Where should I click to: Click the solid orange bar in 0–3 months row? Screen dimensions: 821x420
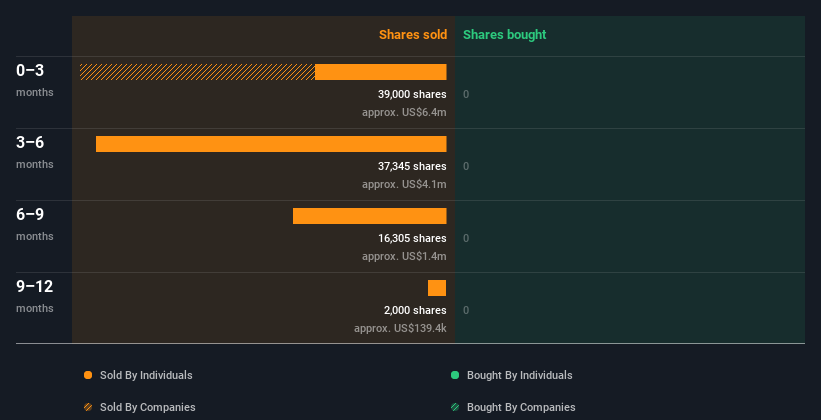(x=381, y=72)
